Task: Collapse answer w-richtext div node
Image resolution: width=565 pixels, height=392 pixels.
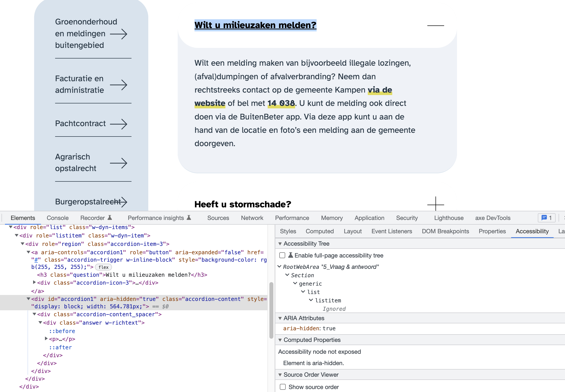Action: [x=40, y=323]
